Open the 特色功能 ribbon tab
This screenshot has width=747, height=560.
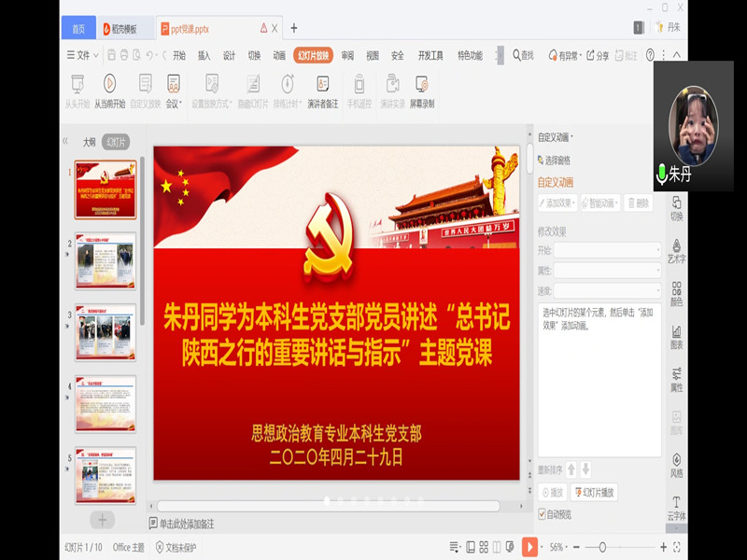tap(470, 55)
